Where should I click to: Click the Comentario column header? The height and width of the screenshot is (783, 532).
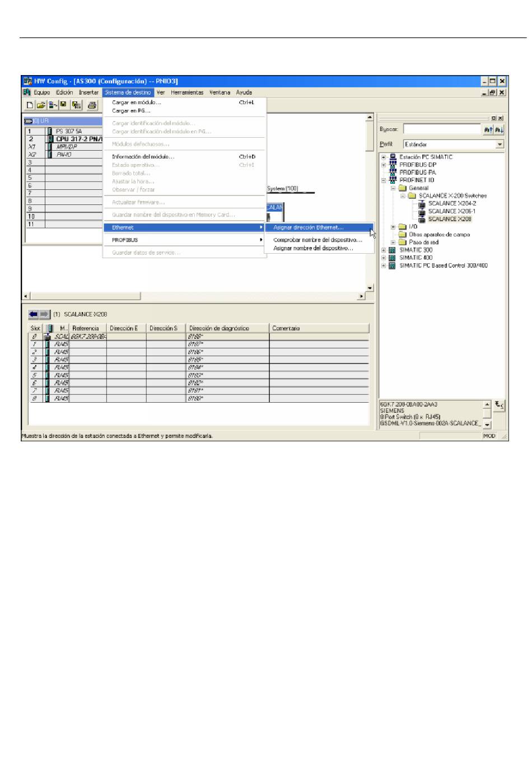319,328
